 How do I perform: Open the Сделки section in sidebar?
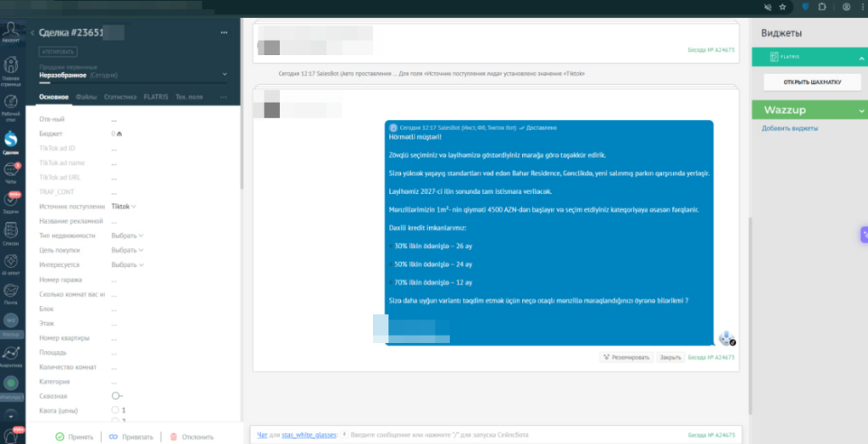pyautogui.click(x=12, y=139)
